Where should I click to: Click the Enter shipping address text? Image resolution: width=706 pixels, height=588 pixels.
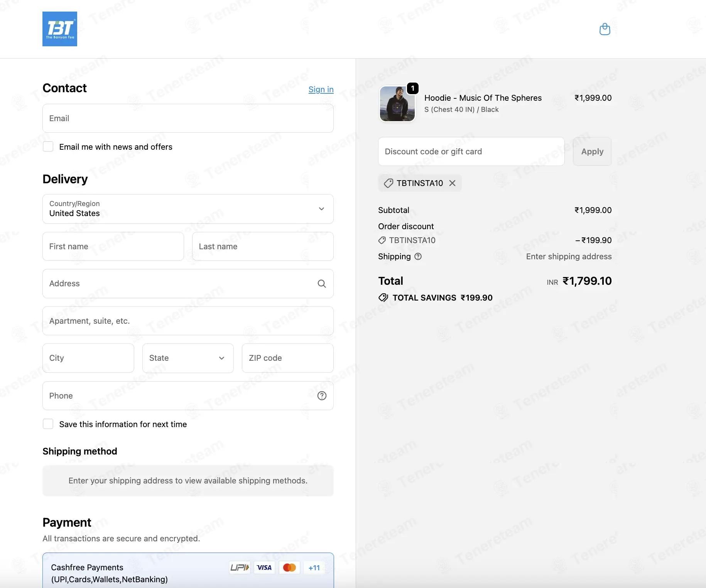[x=569, y=257]
